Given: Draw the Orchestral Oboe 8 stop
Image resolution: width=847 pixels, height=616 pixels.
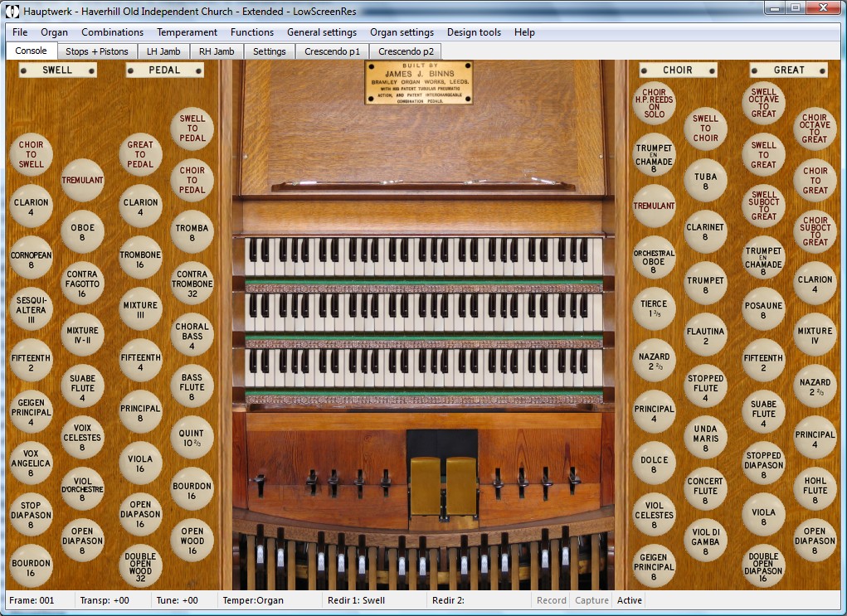Looking at the screenshot, I should click(655, 258).
